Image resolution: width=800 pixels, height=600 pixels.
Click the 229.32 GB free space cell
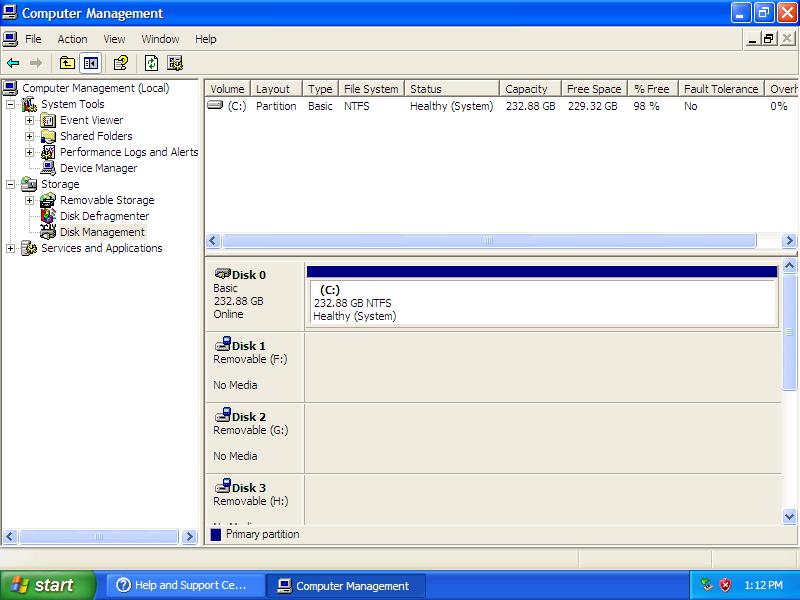[x=593, y=106]
